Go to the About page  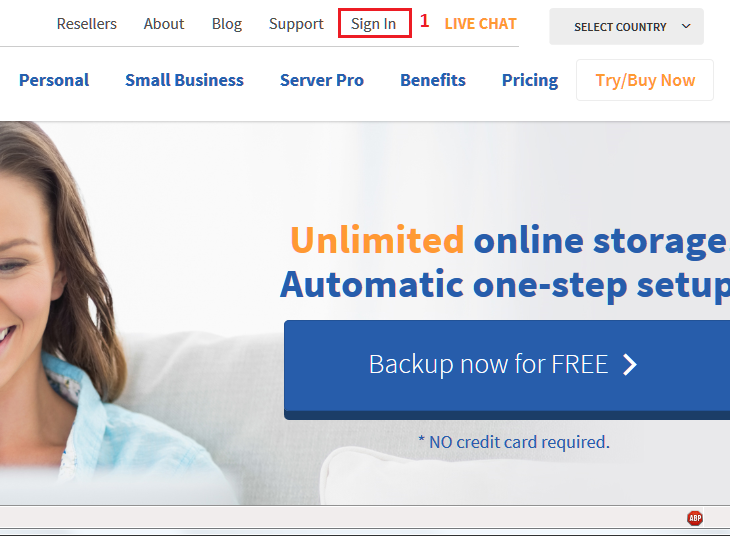click(x=164, y=24)
